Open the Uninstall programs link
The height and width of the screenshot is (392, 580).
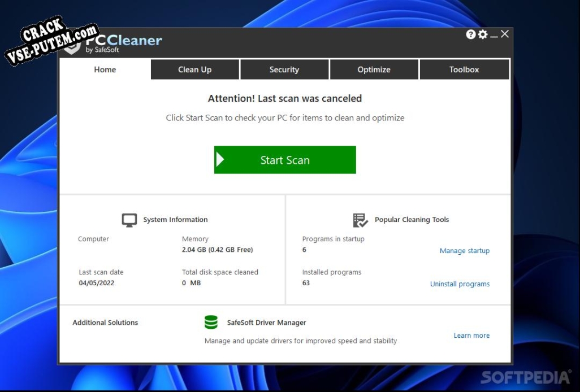[x=460, y=284]
